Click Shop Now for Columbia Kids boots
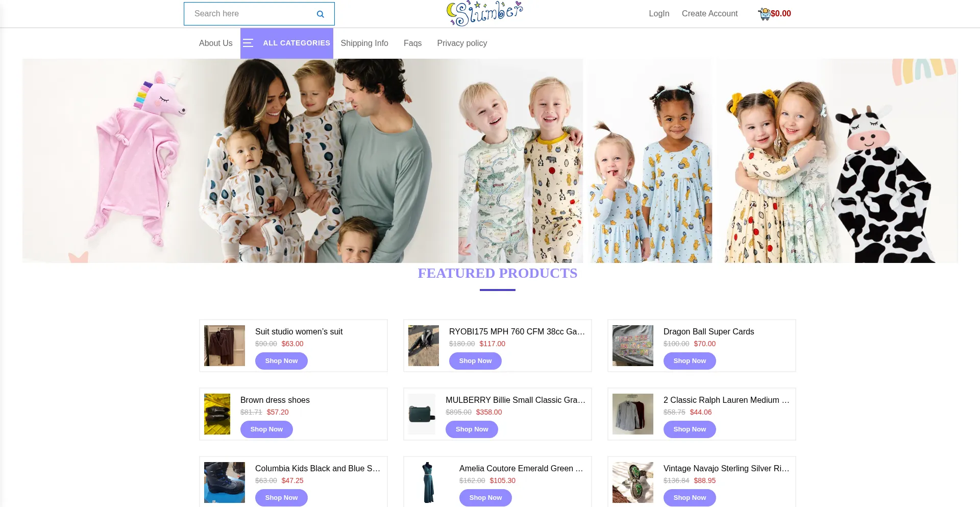Image resolution: width=980 pixels, height=507 pixels. (281, 498)
